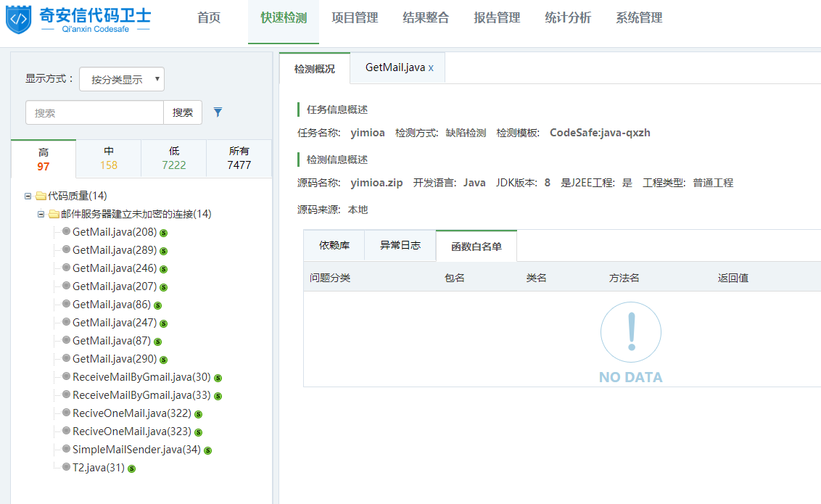Switch to the 异常日志 tab
Screen dimensions: 821x504
coord(400,245)
